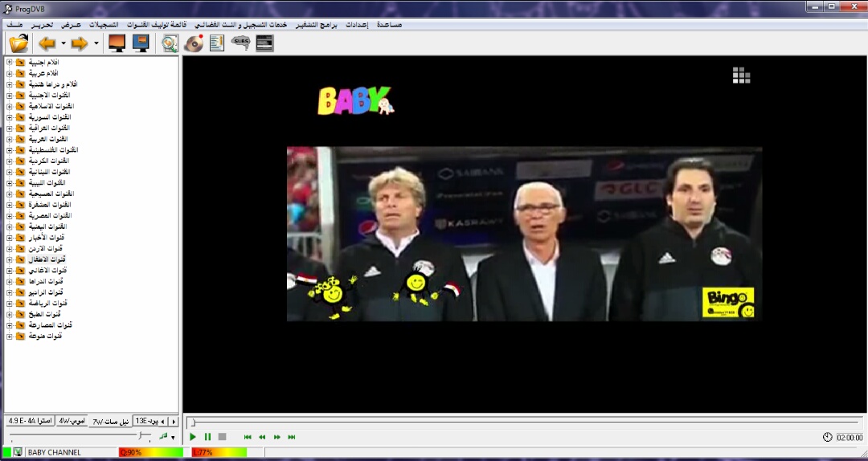
Task: Click the teletext screen icon
Action: pos(264,43)
